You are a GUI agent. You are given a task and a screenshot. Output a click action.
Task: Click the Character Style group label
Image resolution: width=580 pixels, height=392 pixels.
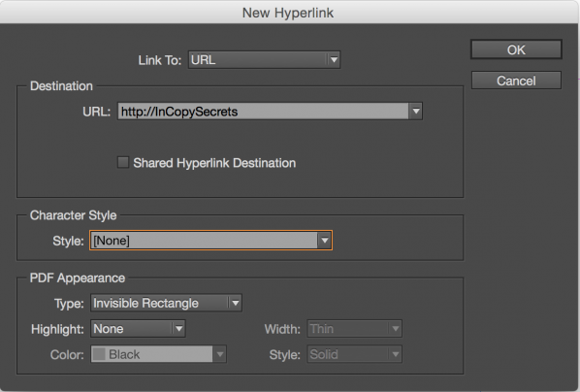pyautogui.click(x=74, y=215)
